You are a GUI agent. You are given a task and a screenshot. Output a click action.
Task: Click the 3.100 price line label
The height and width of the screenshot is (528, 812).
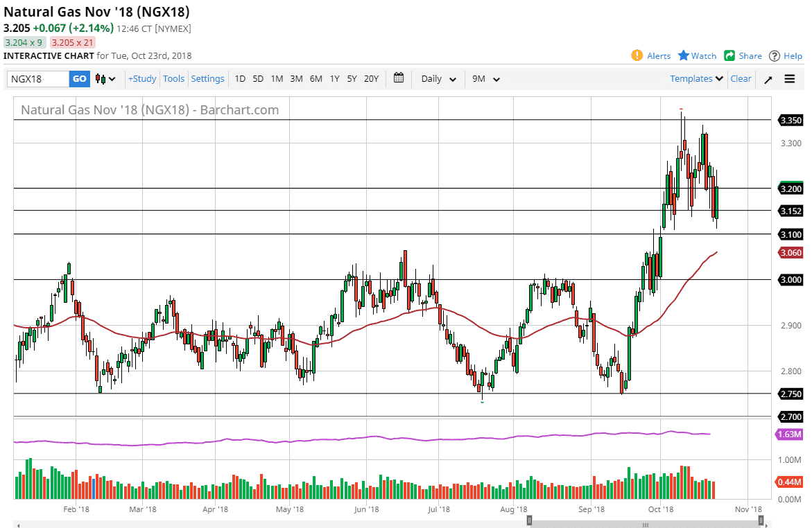[x=791, y=234]
